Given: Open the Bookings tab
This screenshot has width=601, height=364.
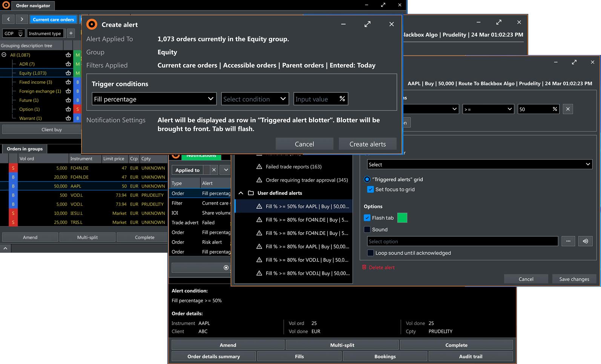Looking at the screenshot, I should coord(385,356).
